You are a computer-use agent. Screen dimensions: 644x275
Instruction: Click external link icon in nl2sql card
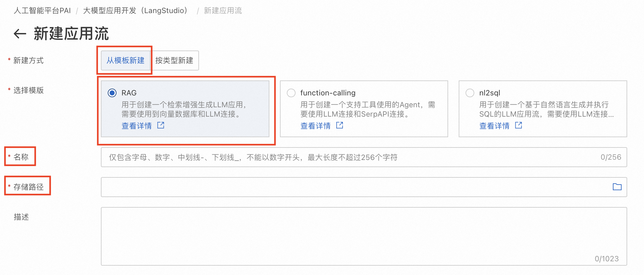click(x=519, y=125)
